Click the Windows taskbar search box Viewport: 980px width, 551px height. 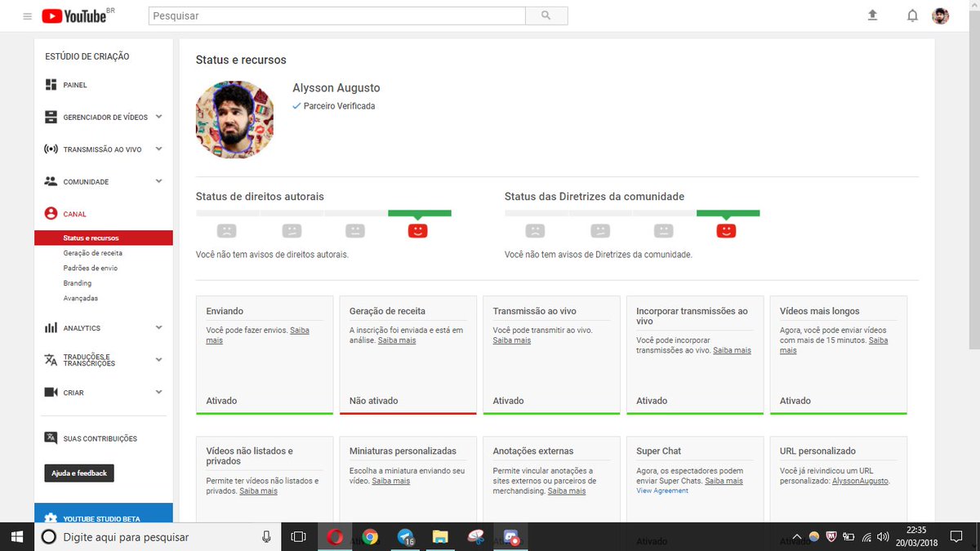click(x=158, y=536)
